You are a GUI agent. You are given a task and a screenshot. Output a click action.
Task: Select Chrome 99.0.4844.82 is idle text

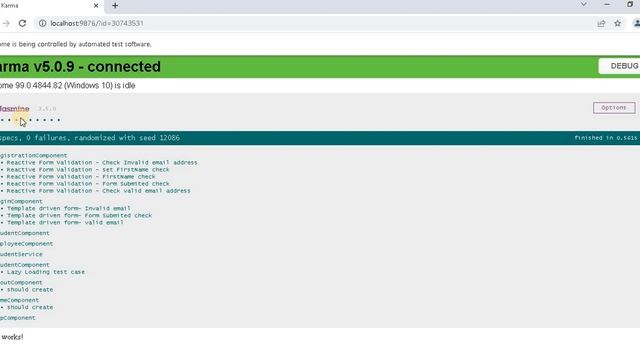[x=67, y=86]
